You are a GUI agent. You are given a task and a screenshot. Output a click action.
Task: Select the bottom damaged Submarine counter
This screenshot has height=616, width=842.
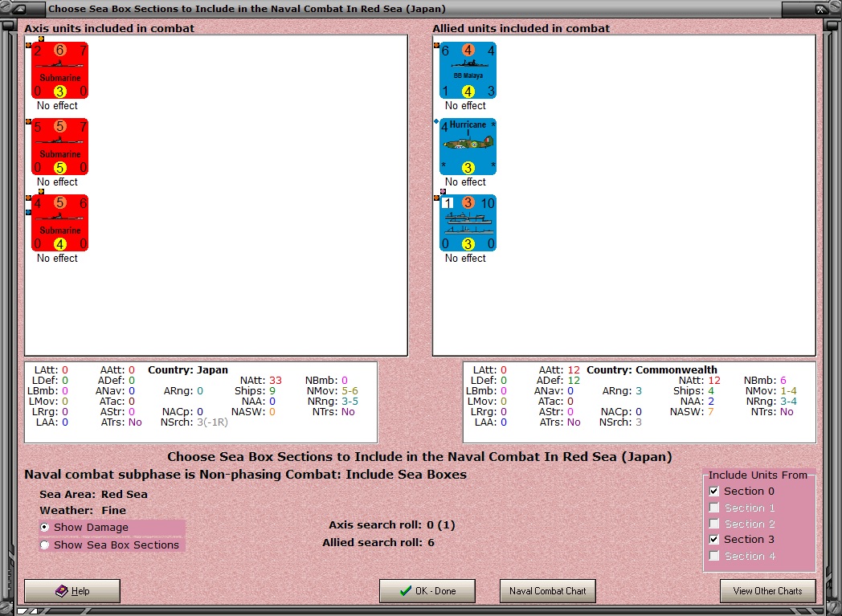58,222
